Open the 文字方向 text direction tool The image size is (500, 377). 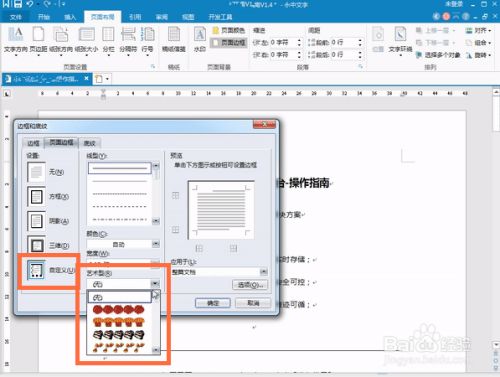15,40
